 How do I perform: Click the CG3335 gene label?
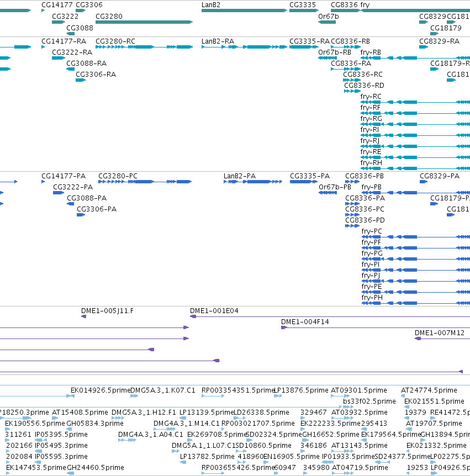coord(303,5)
